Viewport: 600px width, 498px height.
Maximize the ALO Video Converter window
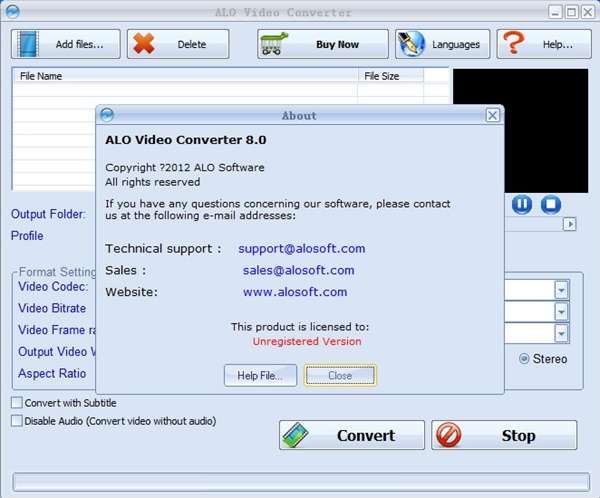(x=571, y=12)
